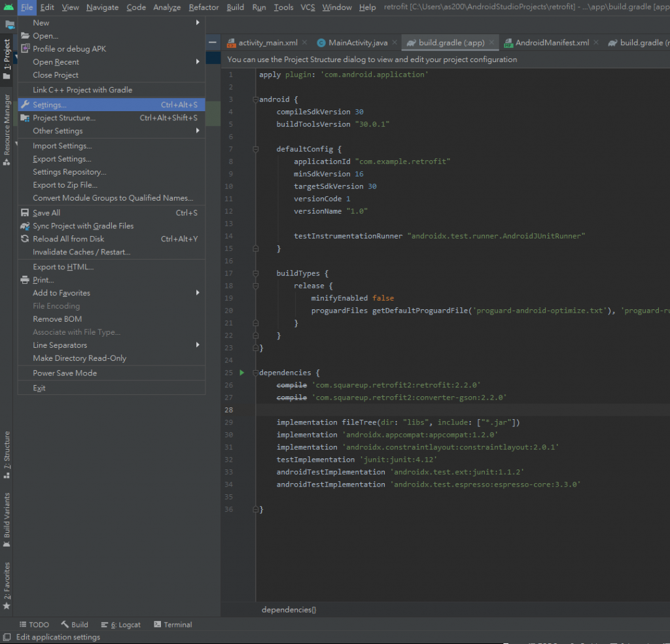
Task: Click the retrofit:2.2.0 compile dependency line
Action: click(378, 385)
